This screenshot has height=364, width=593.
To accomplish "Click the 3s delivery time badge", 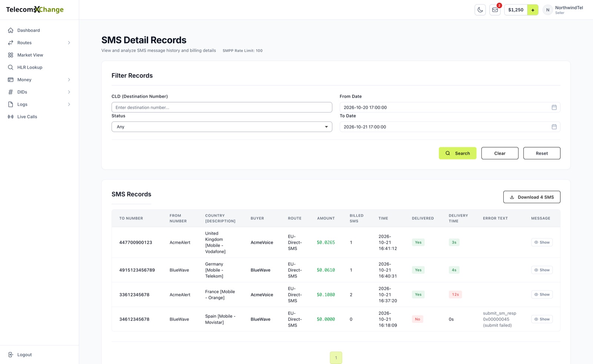I will tap(454, 242).
